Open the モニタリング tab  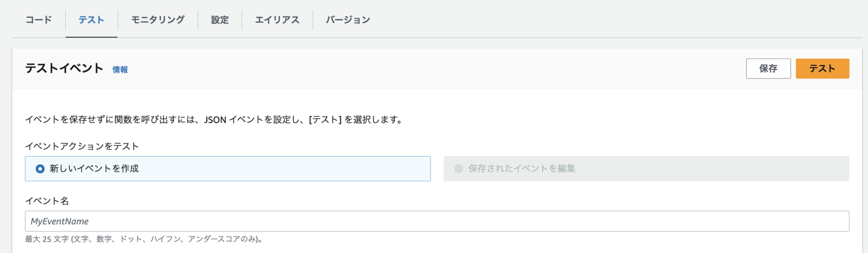pos(157,19)
